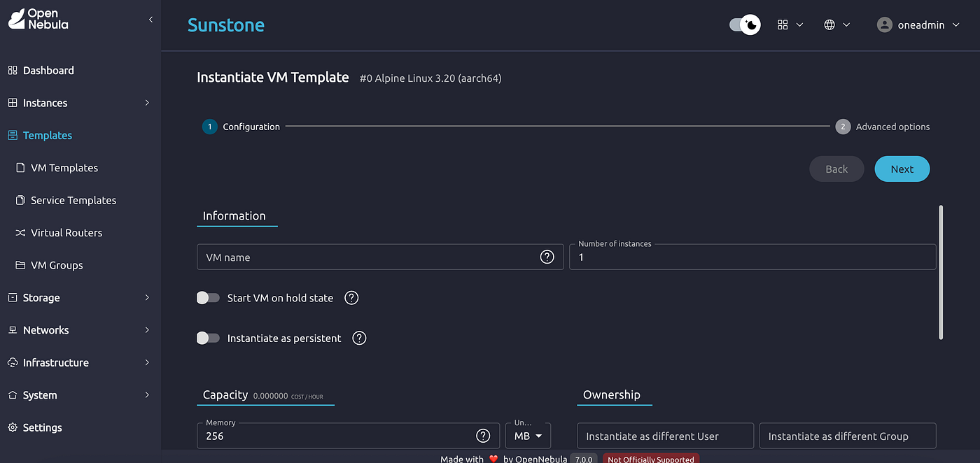Click the Storage icon in sidebar
This screenshot has width=980, height=463.
[12, 298]
